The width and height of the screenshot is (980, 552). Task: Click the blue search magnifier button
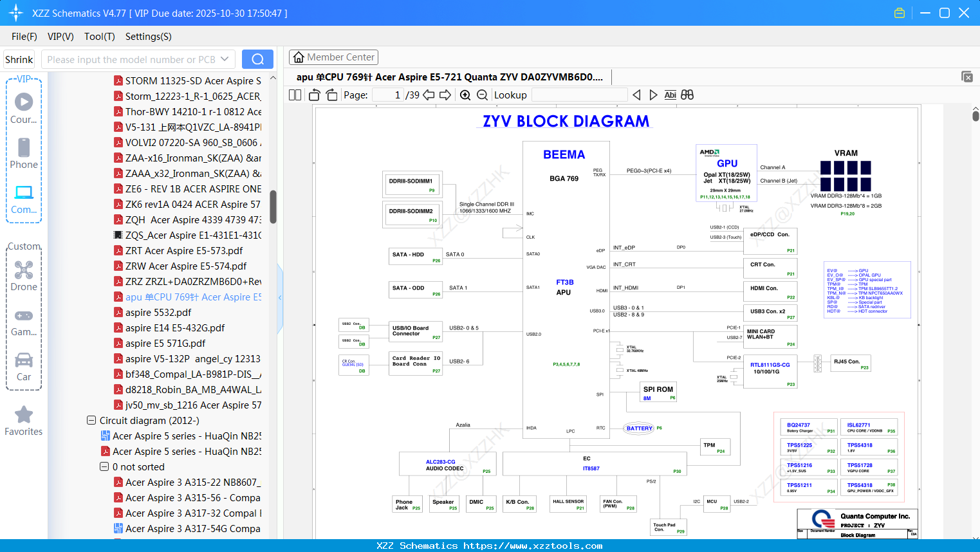click(257, 59)
